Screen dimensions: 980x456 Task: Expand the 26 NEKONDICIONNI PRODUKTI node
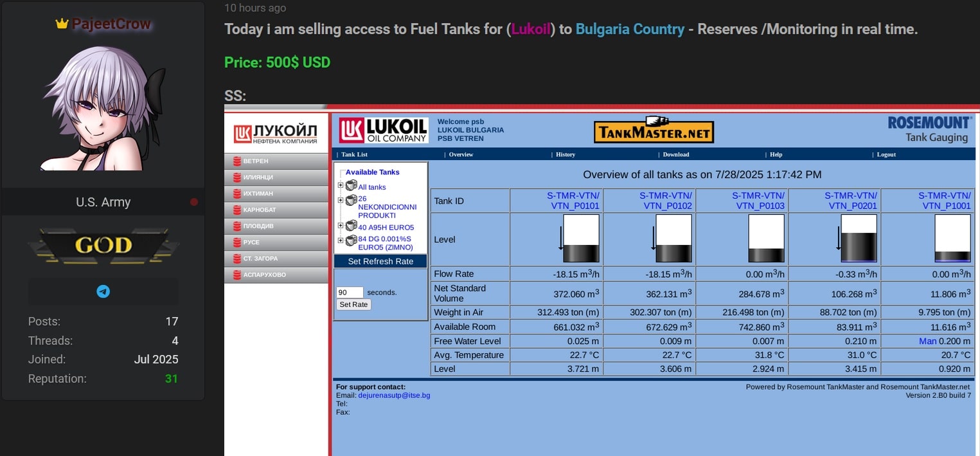[x=341, y=200]
